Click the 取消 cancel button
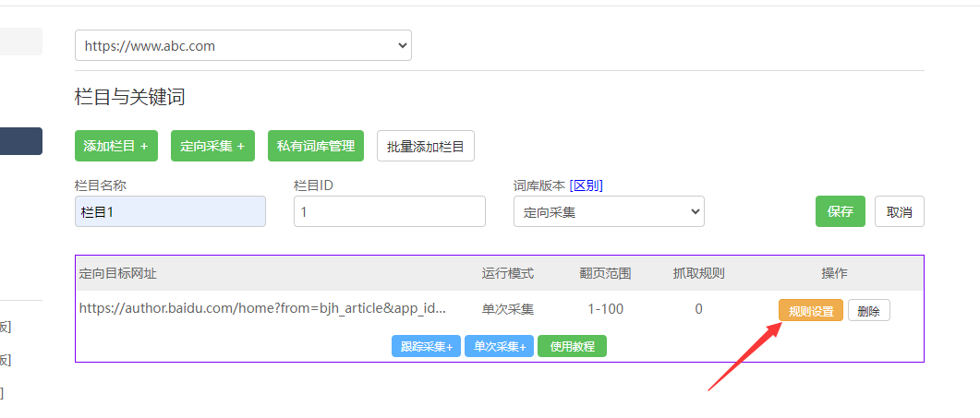 (899, 211)
